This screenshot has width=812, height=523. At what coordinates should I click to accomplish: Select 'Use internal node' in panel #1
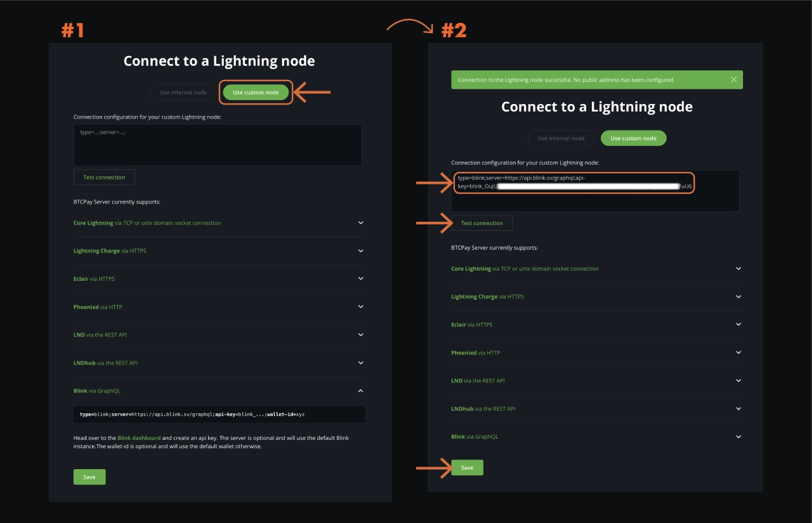click(183, 92)
